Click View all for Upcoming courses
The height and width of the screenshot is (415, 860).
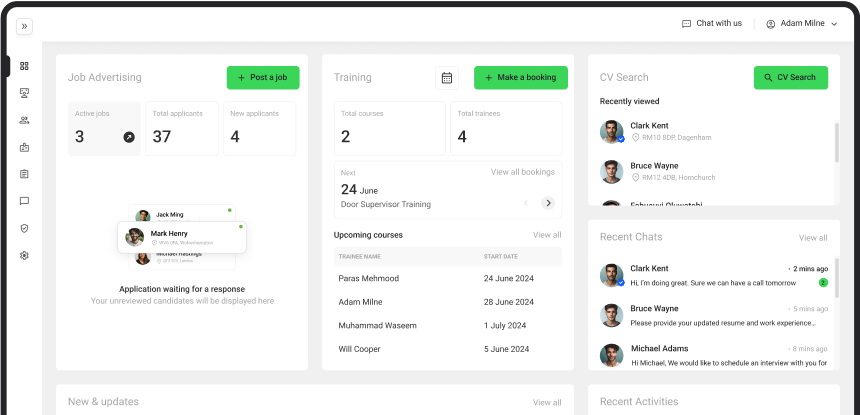[x=547, y=235]
